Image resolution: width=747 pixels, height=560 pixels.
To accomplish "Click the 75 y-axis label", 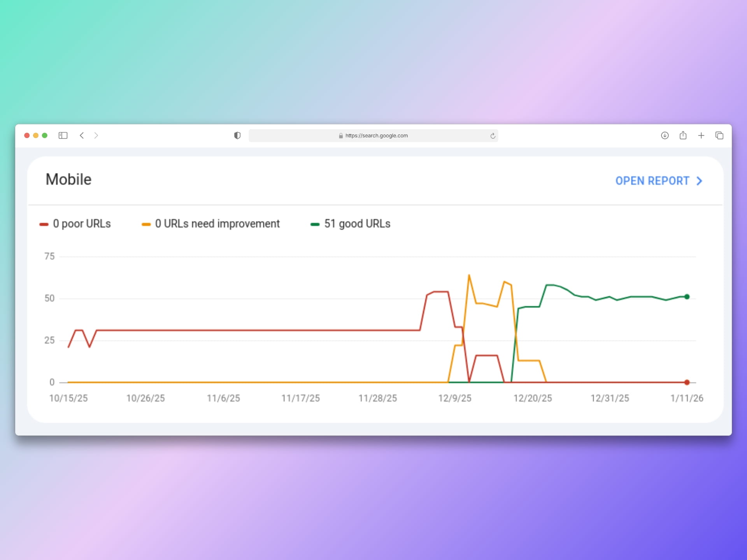I will (x=49, y=256).
